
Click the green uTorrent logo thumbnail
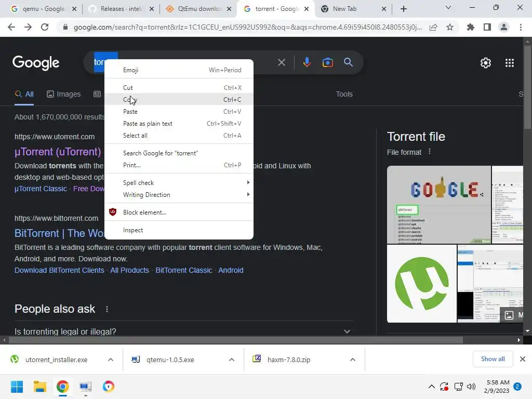point(422,284)
